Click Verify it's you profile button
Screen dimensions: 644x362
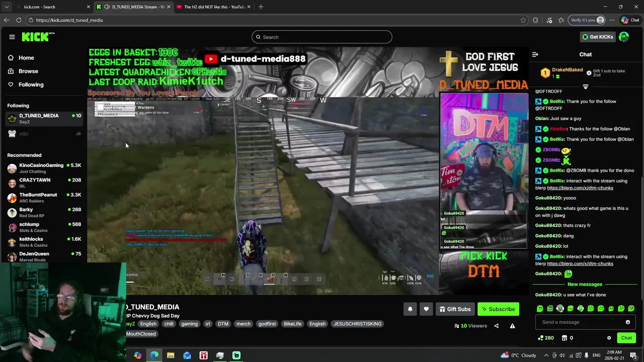coord(587,20)
